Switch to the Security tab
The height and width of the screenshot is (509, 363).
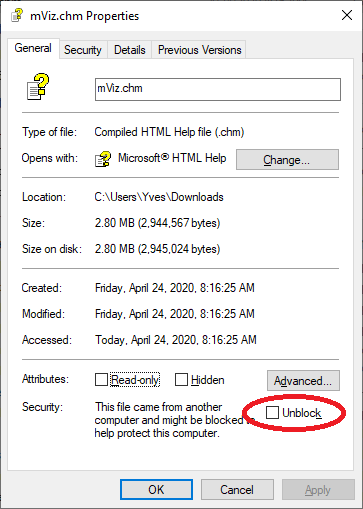tap(83, 50)
